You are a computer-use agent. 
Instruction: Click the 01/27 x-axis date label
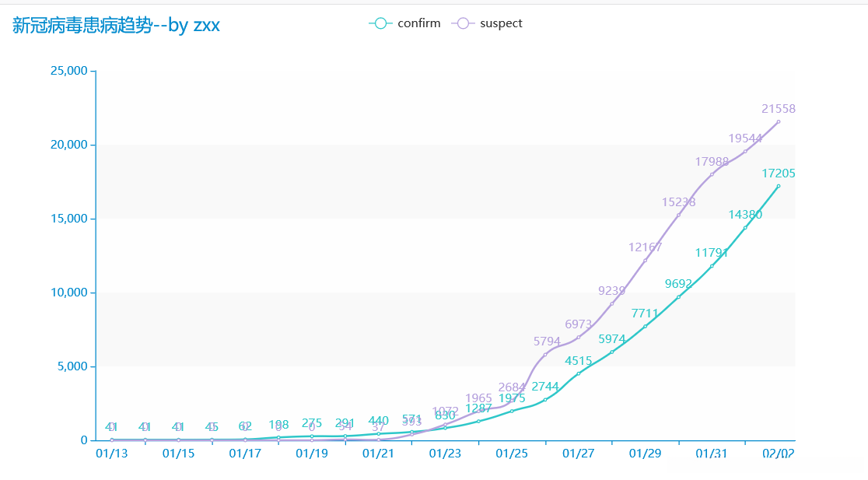579,454
